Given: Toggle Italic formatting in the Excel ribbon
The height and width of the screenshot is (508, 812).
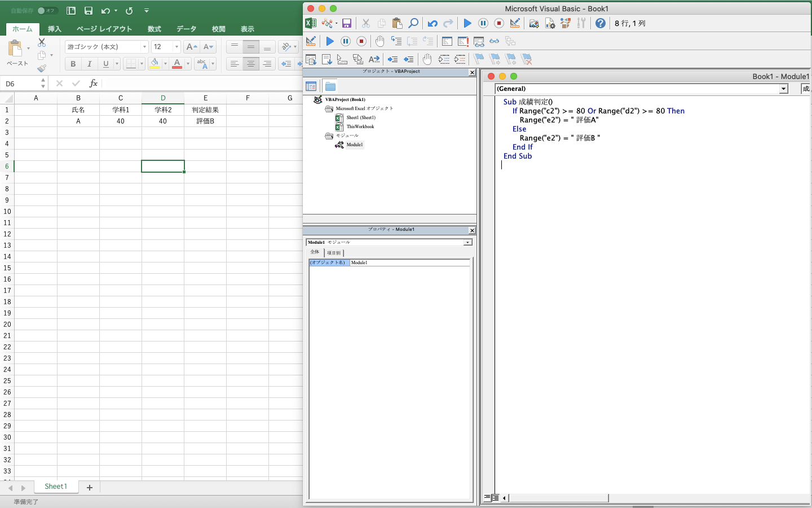Looking at the screenshot, I should [89, 64].
